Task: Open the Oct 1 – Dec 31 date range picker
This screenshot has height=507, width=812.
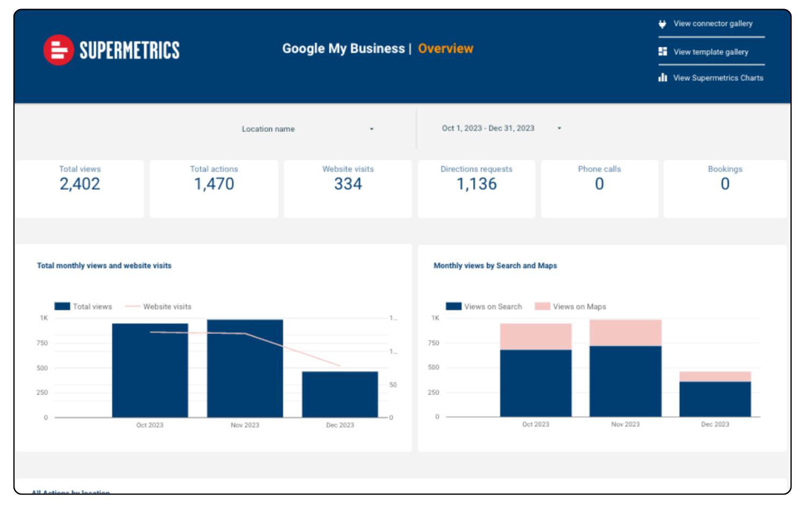Action: [488, 128]
